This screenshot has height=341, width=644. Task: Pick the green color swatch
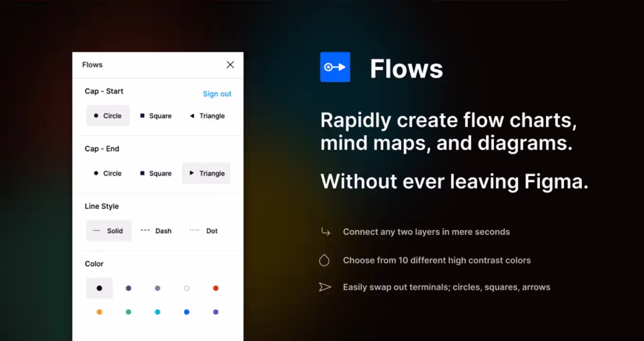pos(128,312)
